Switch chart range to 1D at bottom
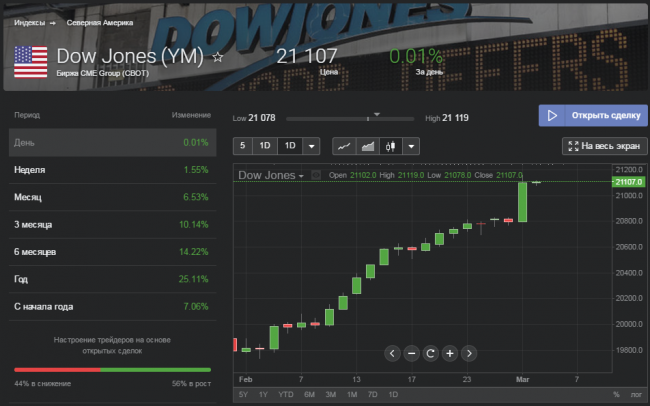Image resolution: width=650 pixels, height=406 pixels. pyautogui.click(x=393, y=394)
